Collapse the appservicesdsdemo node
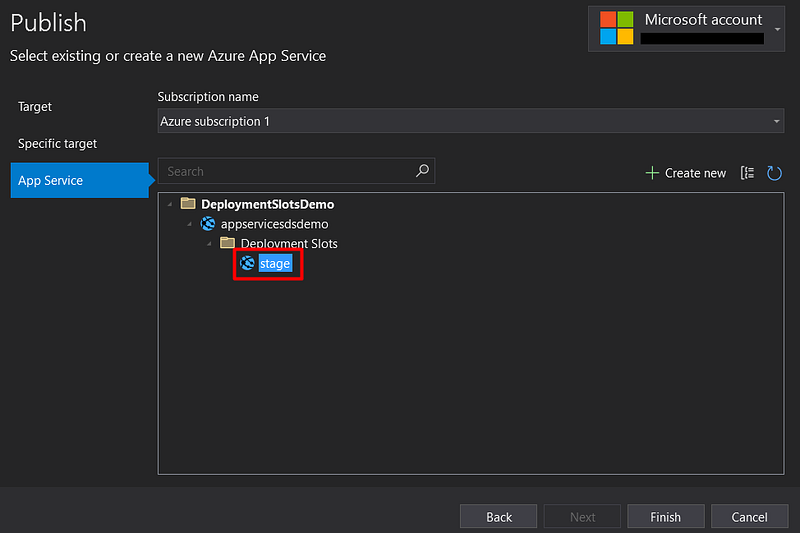The width and height of the screenshot is (800, 533). (190, 224)
